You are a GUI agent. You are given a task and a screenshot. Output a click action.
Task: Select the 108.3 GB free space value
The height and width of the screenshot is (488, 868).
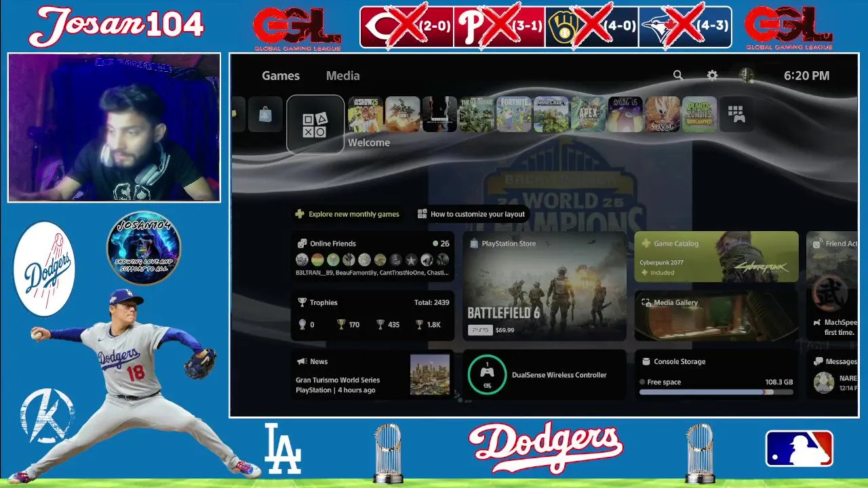[x=779, y=382]
